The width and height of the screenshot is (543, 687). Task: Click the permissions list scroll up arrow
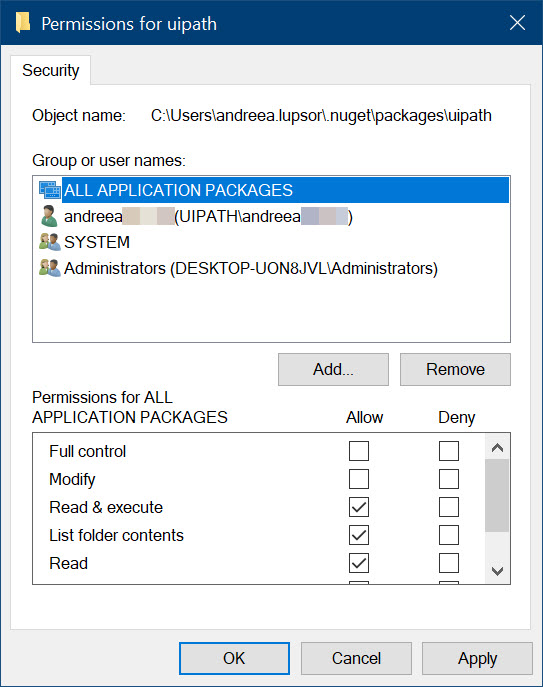coord(497,448)
